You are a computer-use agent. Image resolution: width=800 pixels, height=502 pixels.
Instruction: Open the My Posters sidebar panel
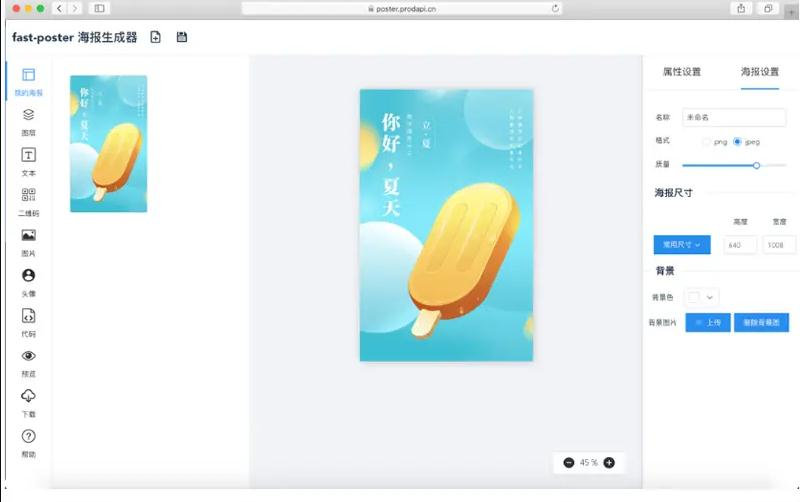[28, 82]
